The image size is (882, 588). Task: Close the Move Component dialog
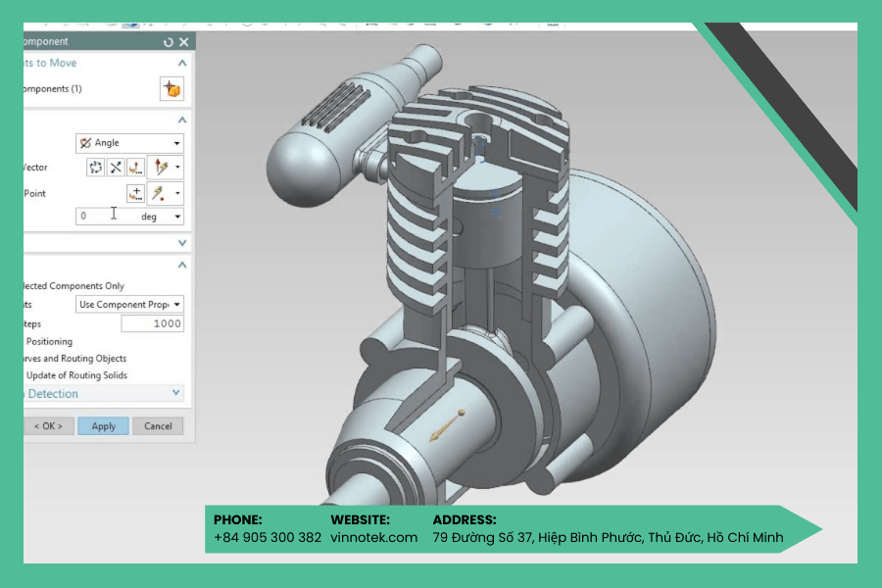pos(184,42)
